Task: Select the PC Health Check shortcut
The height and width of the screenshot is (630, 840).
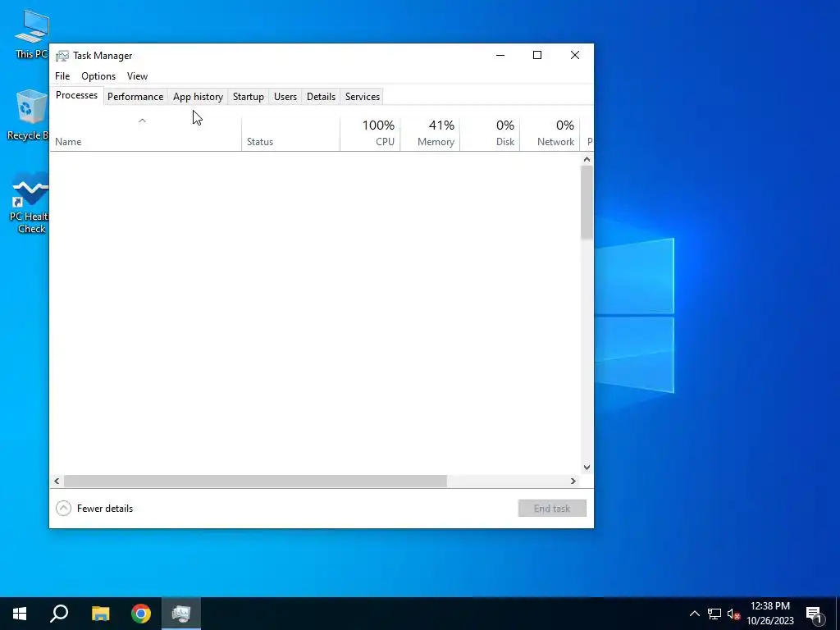Action: click(29, 203)
